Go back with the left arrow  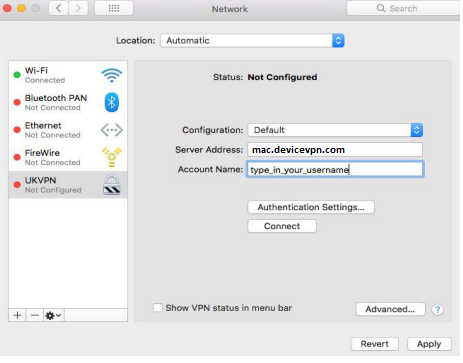[58, 8]
